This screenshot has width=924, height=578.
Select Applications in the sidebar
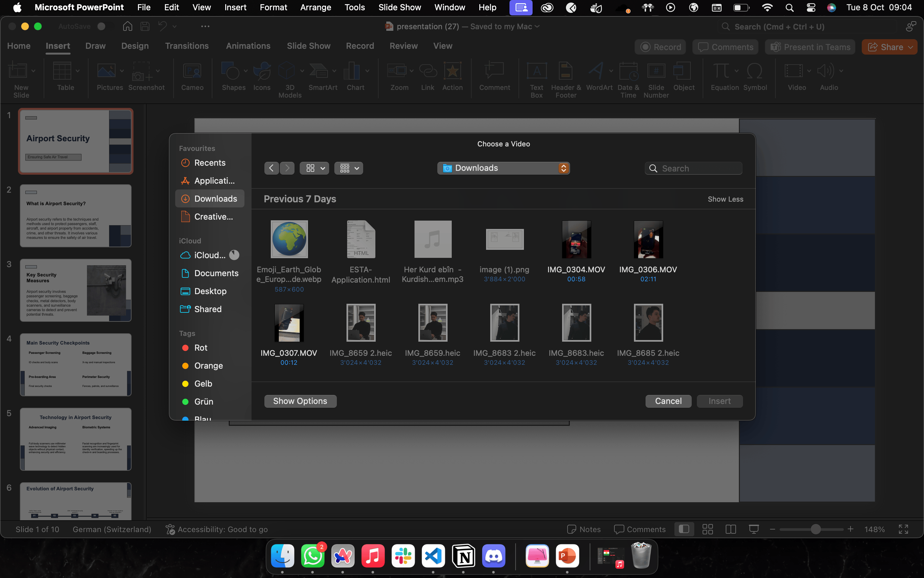(209, 181)
